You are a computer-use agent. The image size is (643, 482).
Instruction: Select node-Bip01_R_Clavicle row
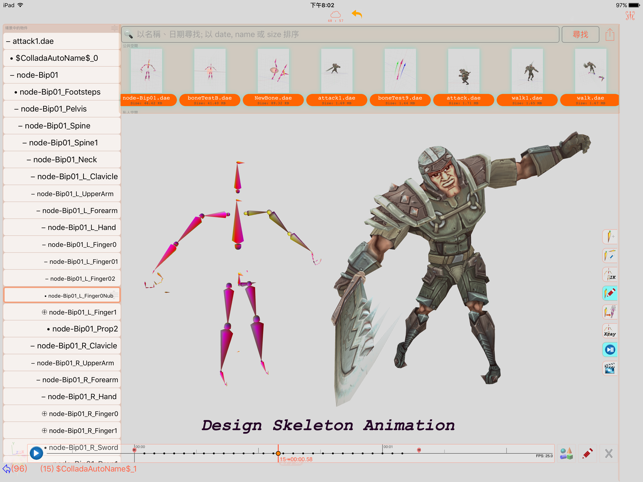[x=62, y=346]
